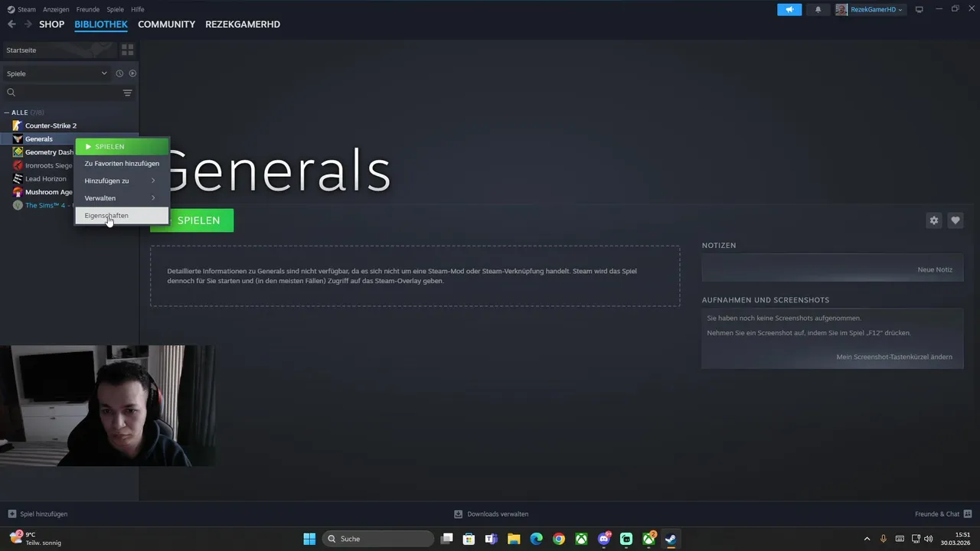Click the taskbar Suche search box
This screenshot has width=980, height=551.
coord(378,539)
